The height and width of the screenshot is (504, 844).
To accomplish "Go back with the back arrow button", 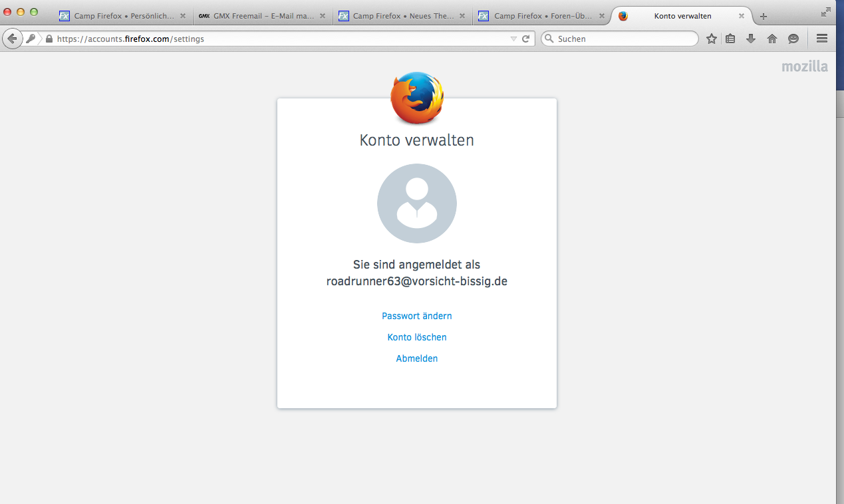I will pos(12,39).
